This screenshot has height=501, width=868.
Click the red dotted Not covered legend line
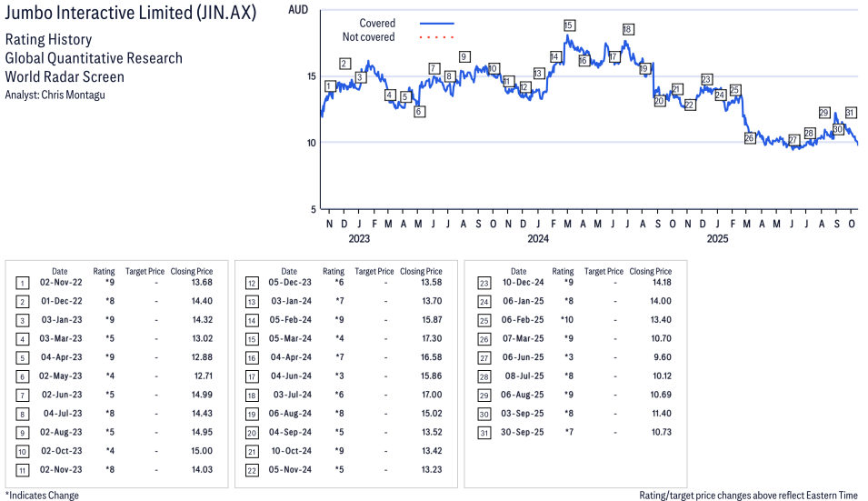(x=436, y=37)
